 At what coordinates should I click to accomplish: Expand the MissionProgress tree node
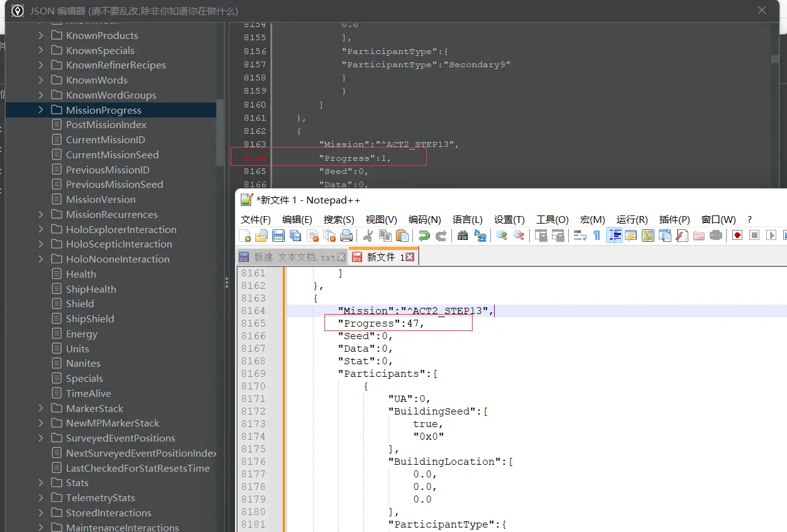(x=41, y=110)
